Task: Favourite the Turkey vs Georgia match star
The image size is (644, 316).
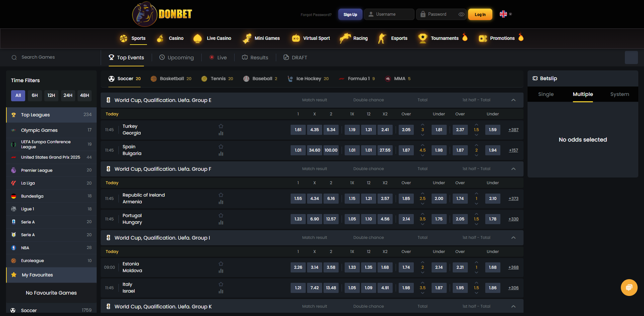Action: 221,126
